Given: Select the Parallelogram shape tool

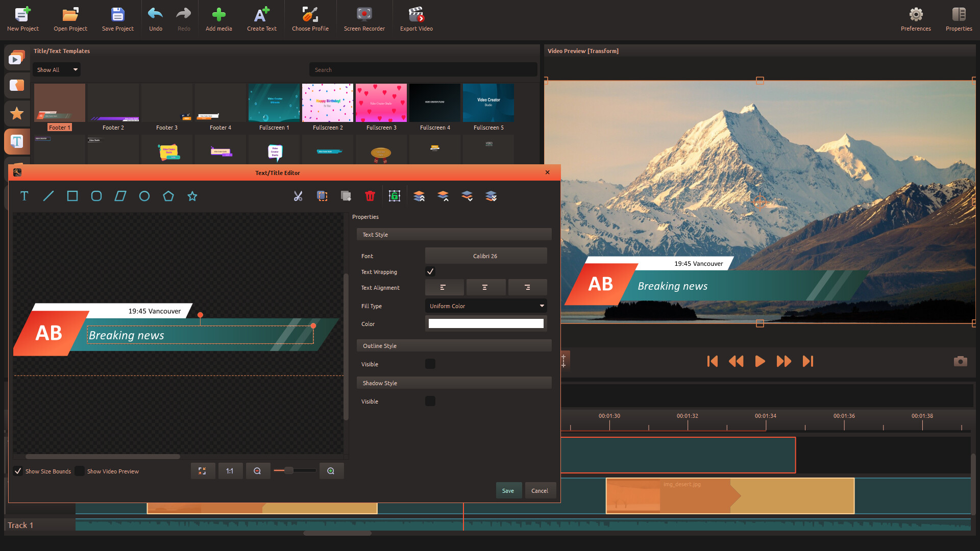Looking at the screenshot, I should (x=120, y=196).
